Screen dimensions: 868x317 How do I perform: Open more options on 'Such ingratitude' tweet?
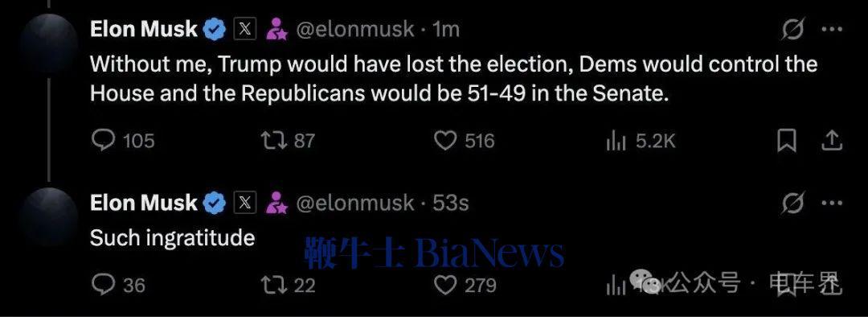pos(832,204)
